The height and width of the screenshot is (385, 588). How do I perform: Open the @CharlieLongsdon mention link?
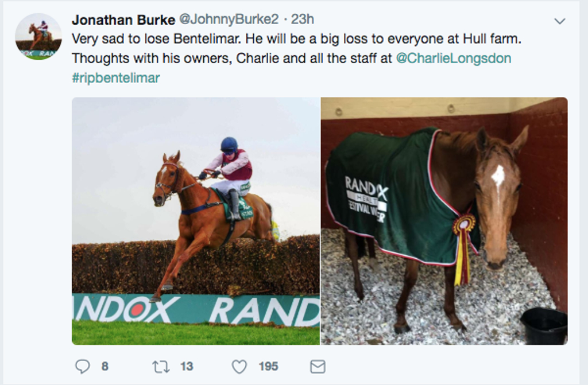click(x=454, y=58)
